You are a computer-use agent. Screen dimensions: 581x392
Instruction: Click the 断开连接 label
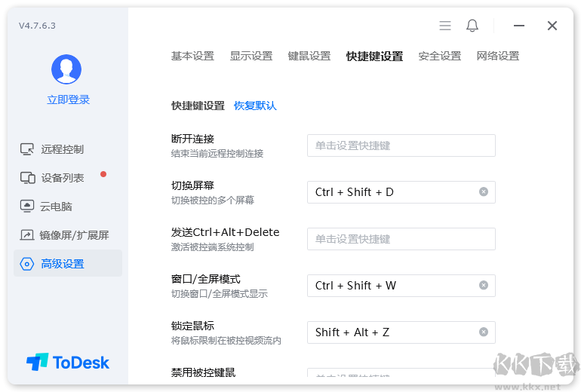(x=192, y=139)
